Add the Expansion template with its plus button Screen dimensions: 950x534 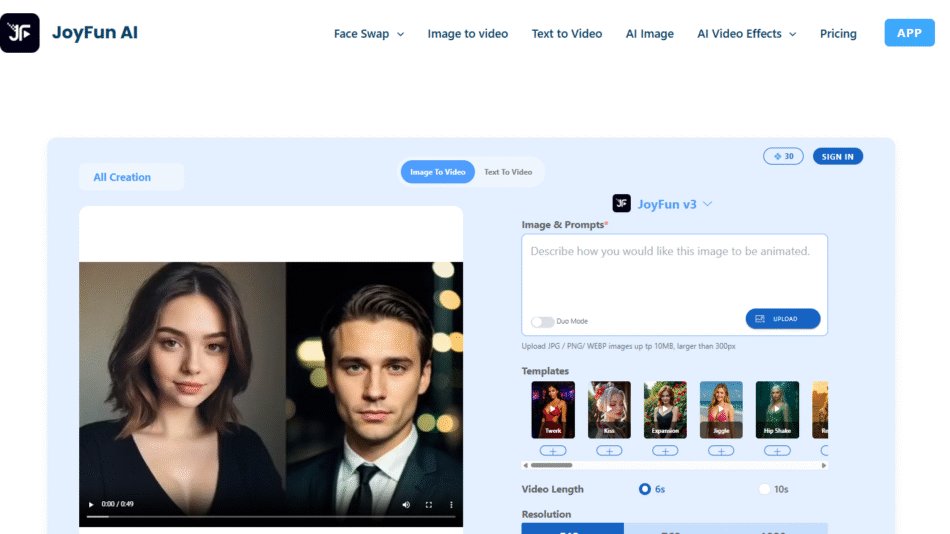coord(665,451)
